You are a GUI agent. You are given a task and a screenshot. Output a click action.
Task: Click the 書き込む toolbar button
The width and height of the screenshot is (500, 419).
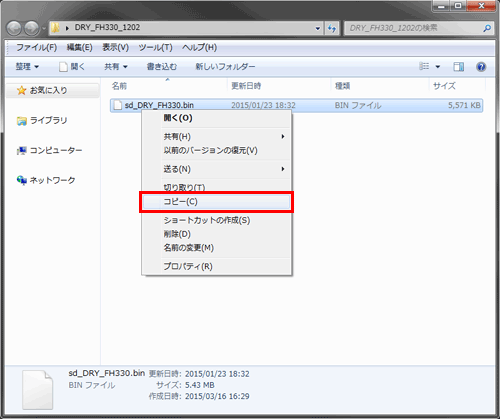[x=162, y=67]
